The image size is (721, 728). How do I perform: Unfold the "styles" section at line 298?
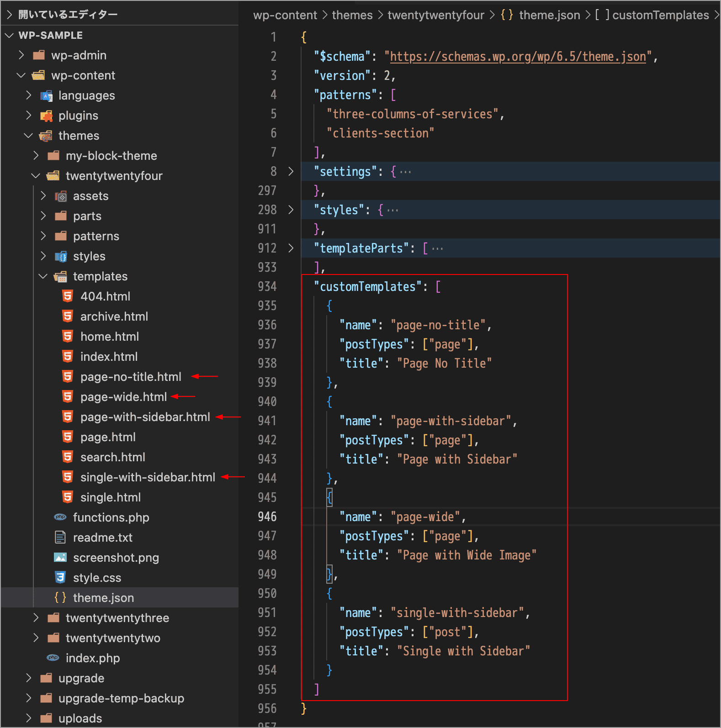[x=291, y=210]
